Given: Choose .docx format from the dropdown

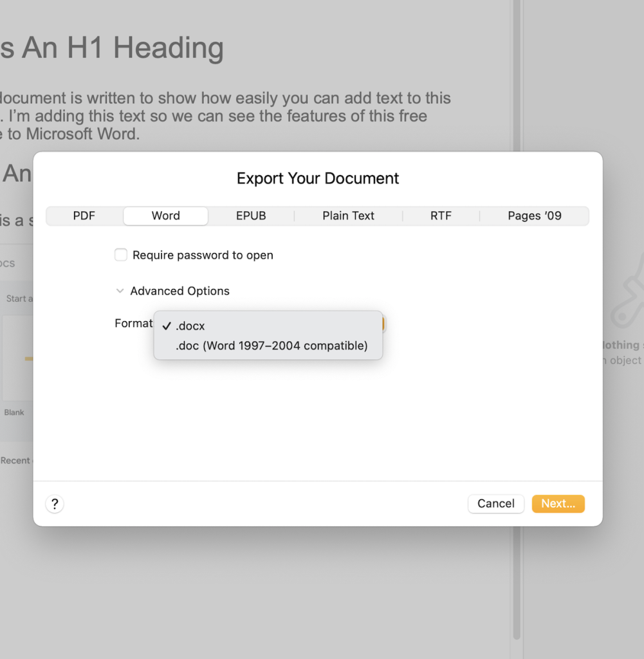Looking at the screenshot, I should tap(268, 326).
